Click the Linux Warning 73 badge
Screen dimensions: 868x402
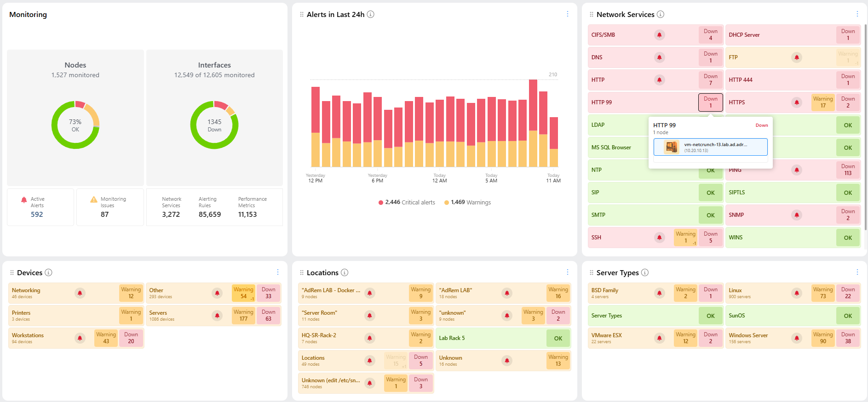pos(822,293)
